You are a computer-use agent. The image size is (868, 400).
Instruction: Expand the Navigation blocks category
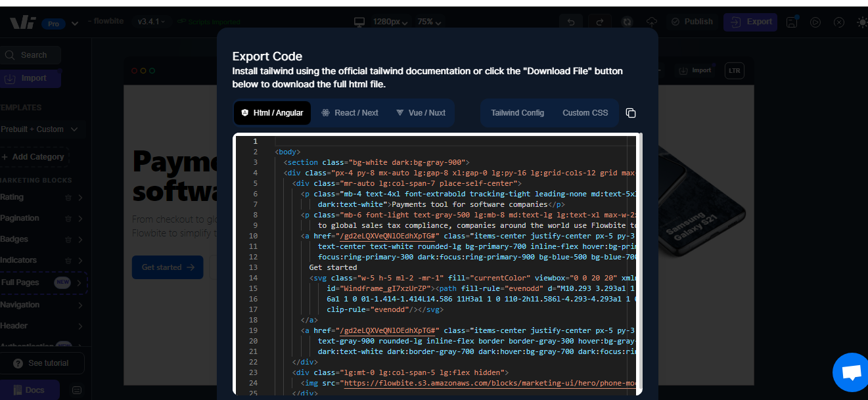click(80, 305)
